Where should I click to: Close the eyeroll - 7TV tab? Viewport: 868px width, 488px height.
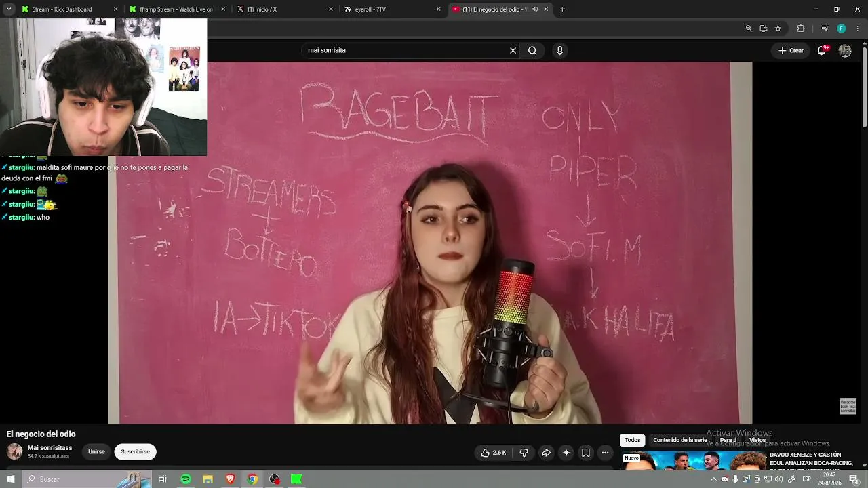[438, 9]
